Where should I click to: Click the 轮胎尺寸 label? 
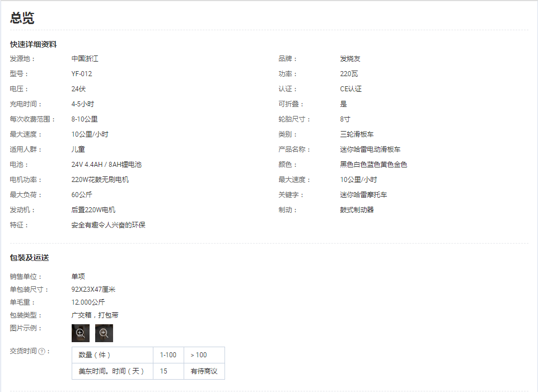point(294,119)
